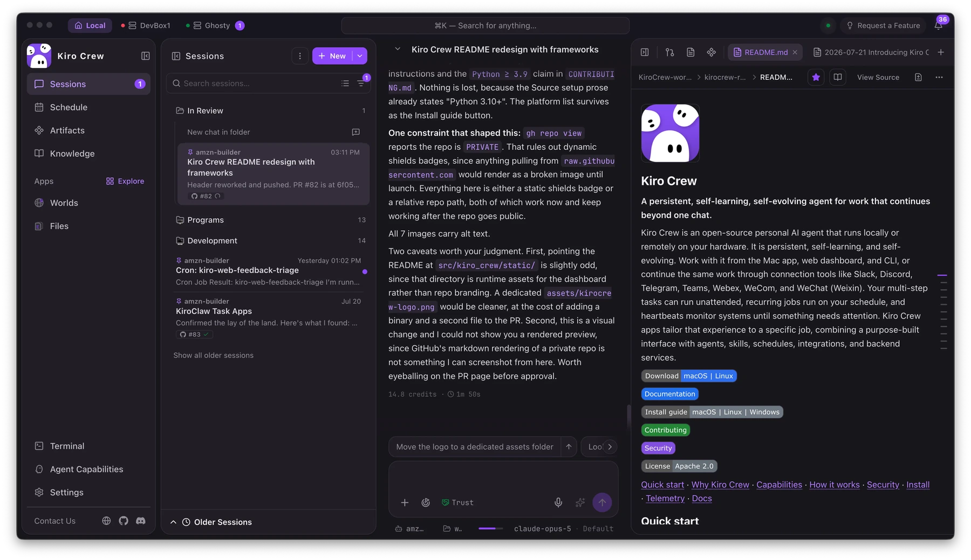
Task: Open Schedule in the sidebar
Action: 88,107
